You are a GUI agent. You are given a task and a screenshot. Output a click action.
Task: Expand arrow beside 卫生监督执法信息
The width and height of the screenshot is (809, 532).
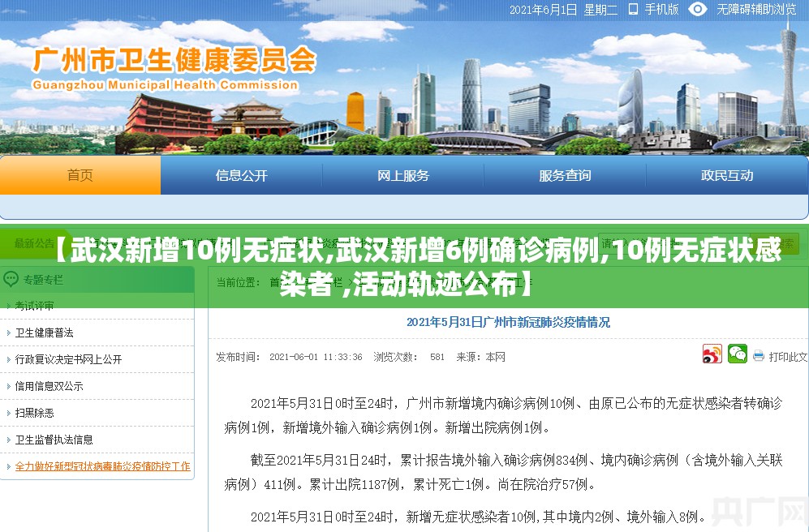click(x=8, y=440)
